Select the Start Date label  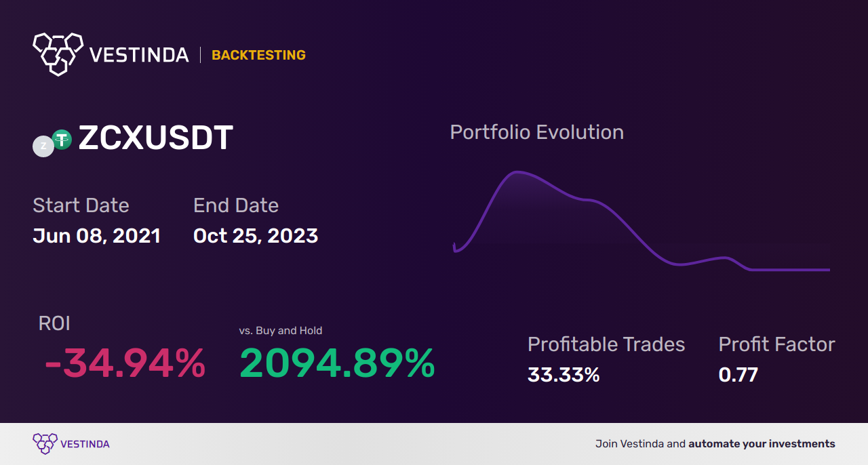(x=81, y=205)
